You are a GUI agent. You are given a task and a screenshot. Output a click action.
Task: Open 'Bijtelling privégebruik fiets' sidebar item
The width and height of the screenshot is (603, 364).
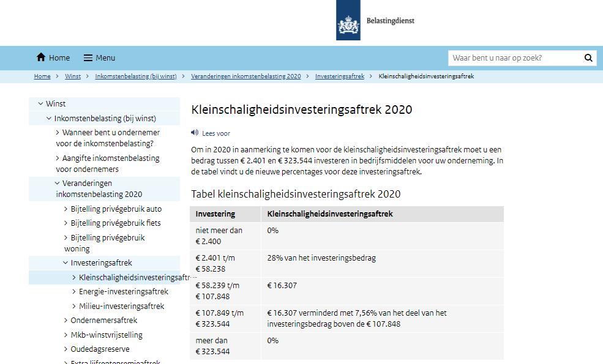click(x=116, y=223)
